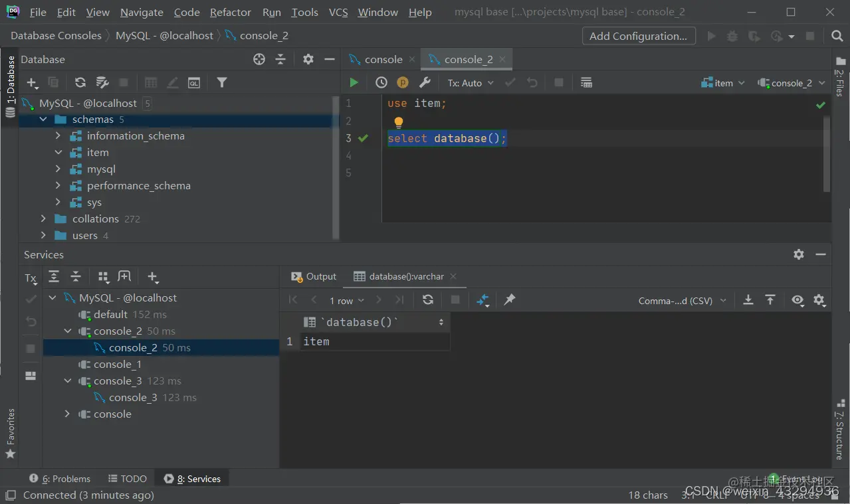The width and height of the screenshot is (850, 504).
Task: Refresh the data source in the Database toolbar
Action: click(80, 82)
